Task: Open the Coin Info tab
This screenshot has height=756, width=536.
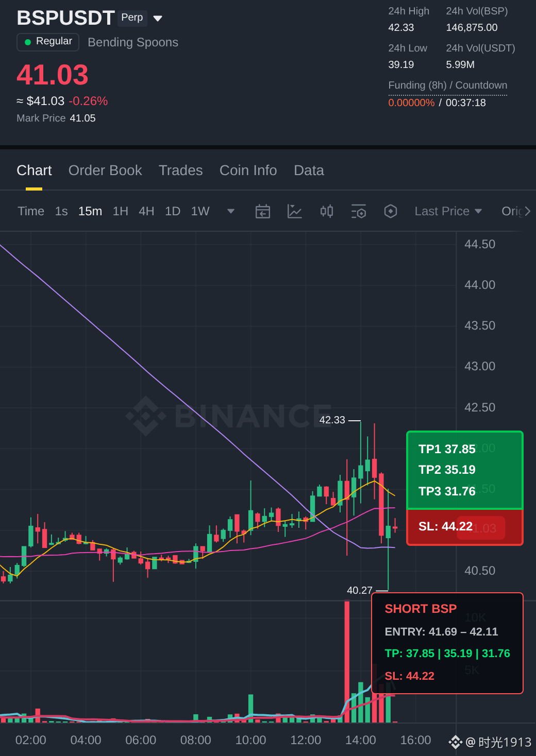Action: pyautogui.click(x=248, y=170)
